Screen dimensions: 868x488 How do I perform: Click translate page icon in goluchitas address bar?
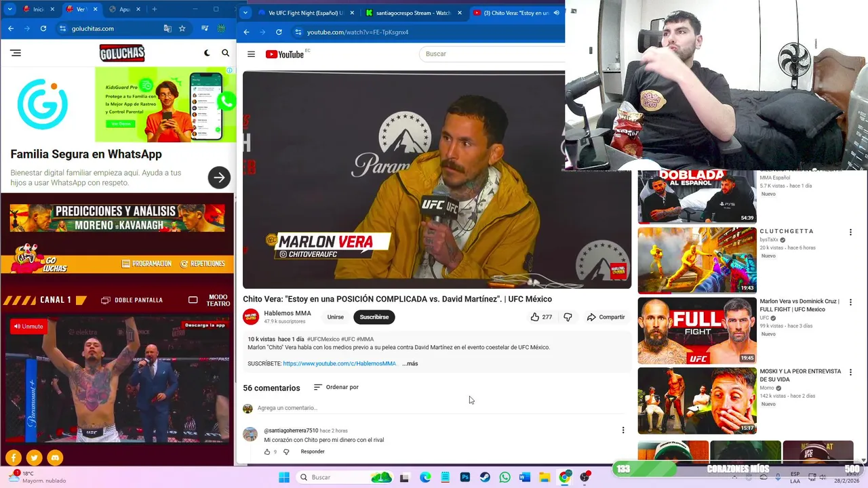point(167,28)
